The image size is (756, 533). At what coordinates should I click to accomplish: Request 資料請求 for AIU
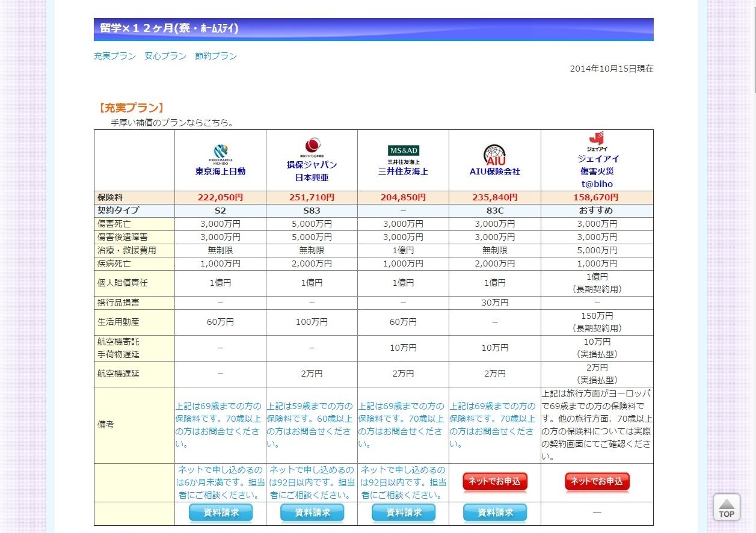[x=495, y=513]
